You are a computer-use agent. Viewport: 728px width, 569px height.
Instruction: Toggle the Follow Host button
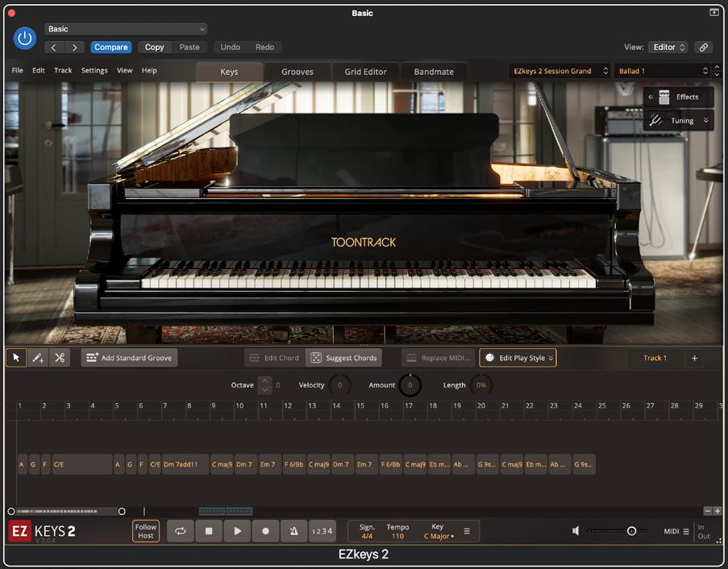(146, 531)
